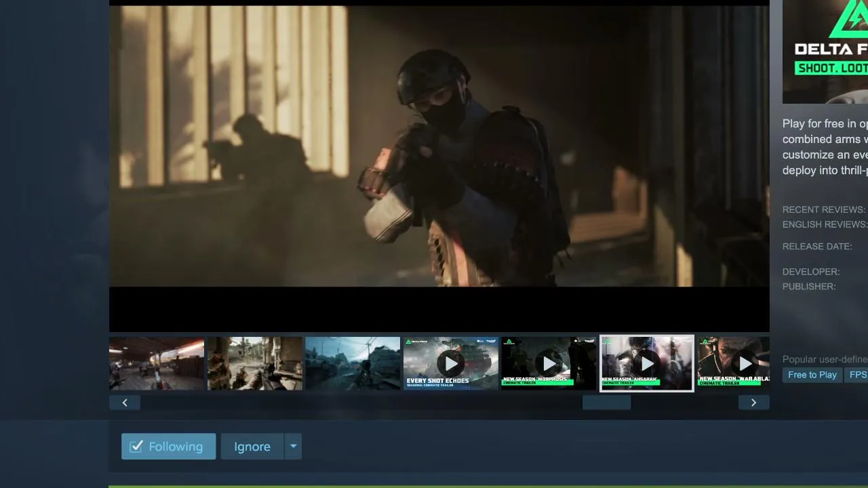Click the main trailer video player
This screenshot has width=868, height=488.
pyautogui.click(x=439, y=166)
